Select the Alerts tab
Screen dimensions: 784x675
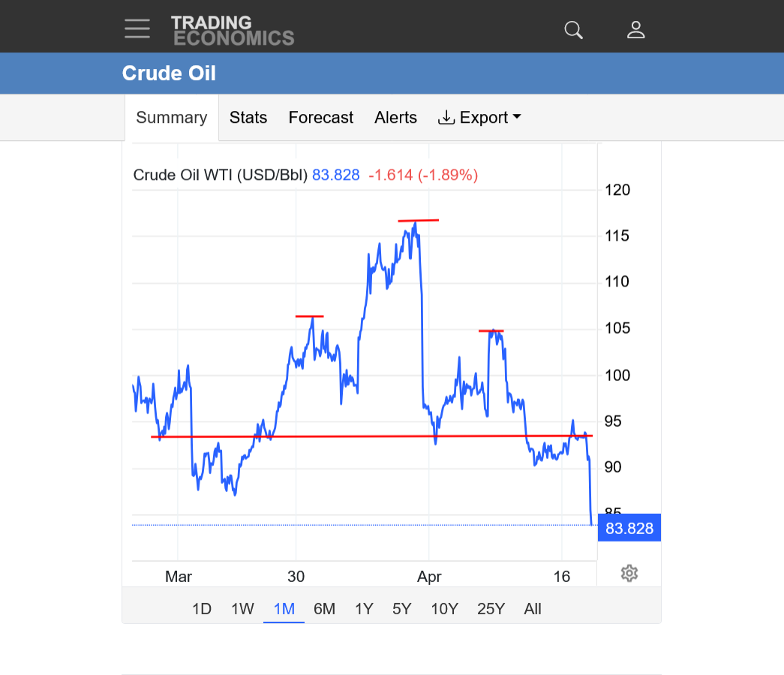coord(396,118)
